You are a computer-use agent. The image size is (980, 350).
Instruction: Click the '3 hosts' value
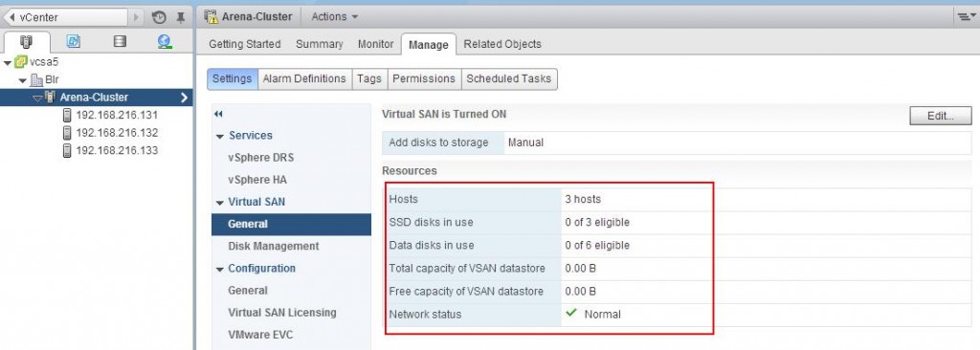tap(583, 199)
